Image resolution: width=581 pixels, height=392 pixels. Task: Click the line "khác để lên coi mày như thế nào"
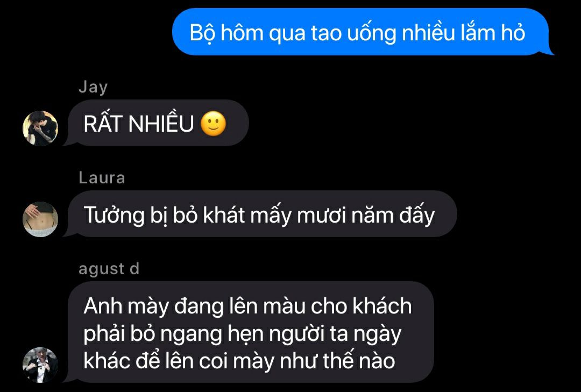(x=239, y=360)
